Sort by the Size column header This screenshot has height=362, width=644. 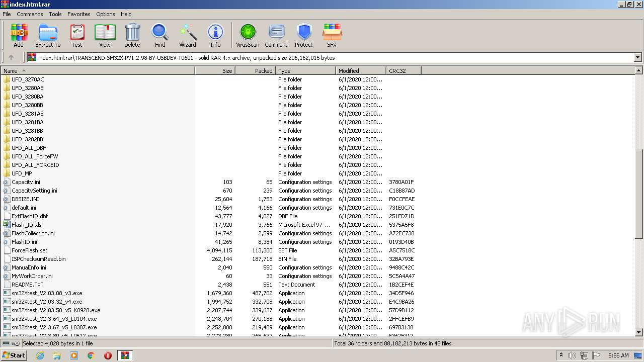tap(215, 71)
